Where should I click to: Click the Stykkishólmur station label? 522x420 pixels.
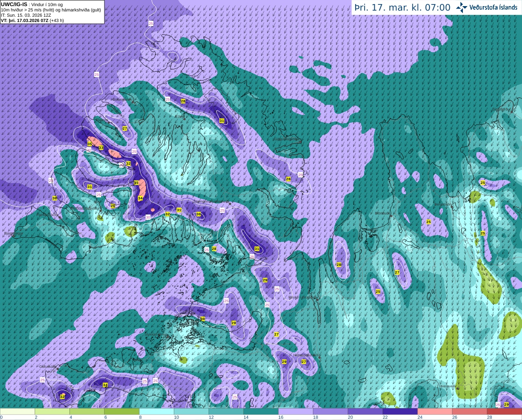point(157,334)
